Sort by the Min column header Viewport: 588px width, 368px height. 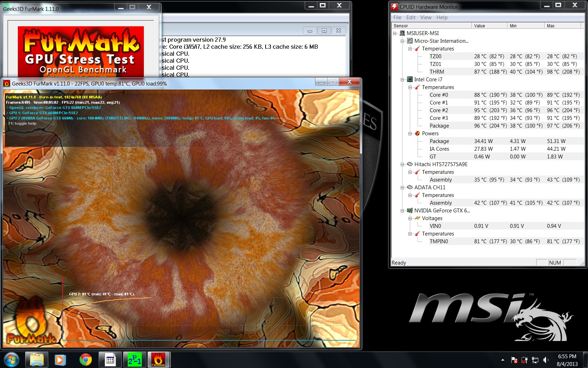coord(526,26)
